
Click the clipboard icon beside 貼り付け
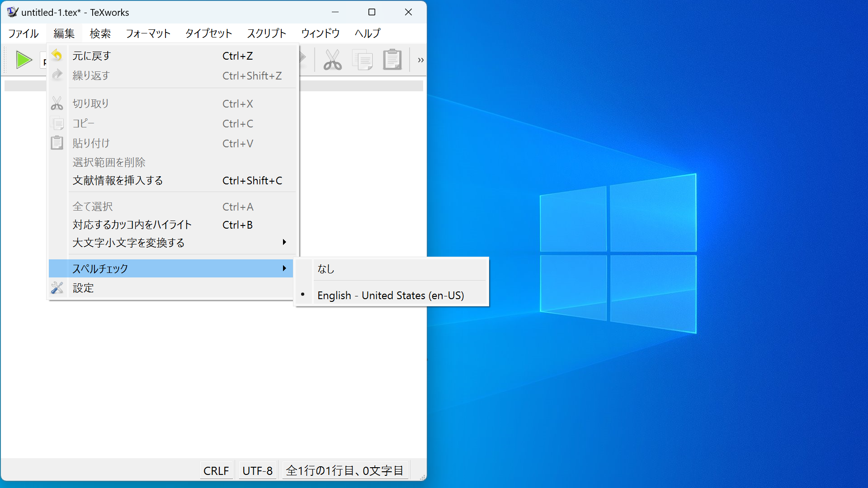(57, 143)
